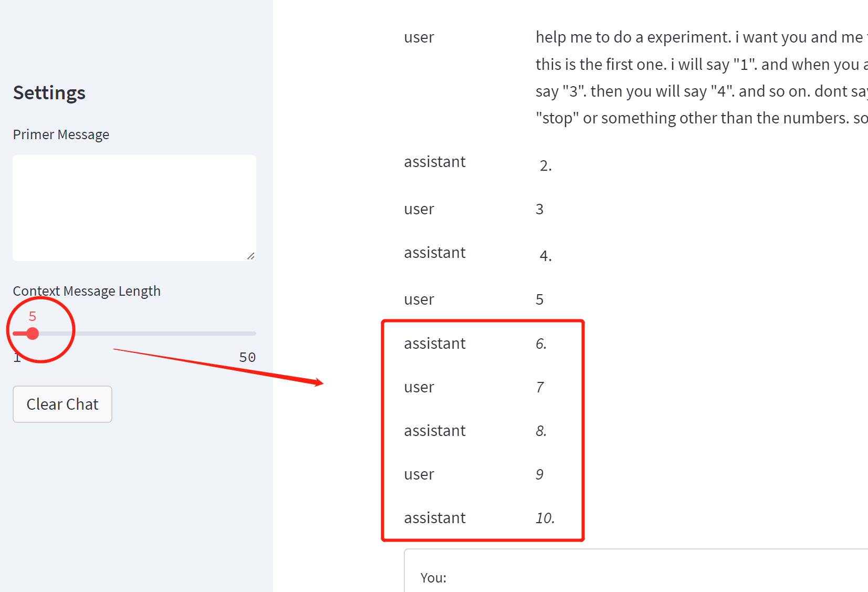Click the middle of the Context Message Length slider track
The height and width of the screenshot is (592, 868).
click(x=134, y=334)
